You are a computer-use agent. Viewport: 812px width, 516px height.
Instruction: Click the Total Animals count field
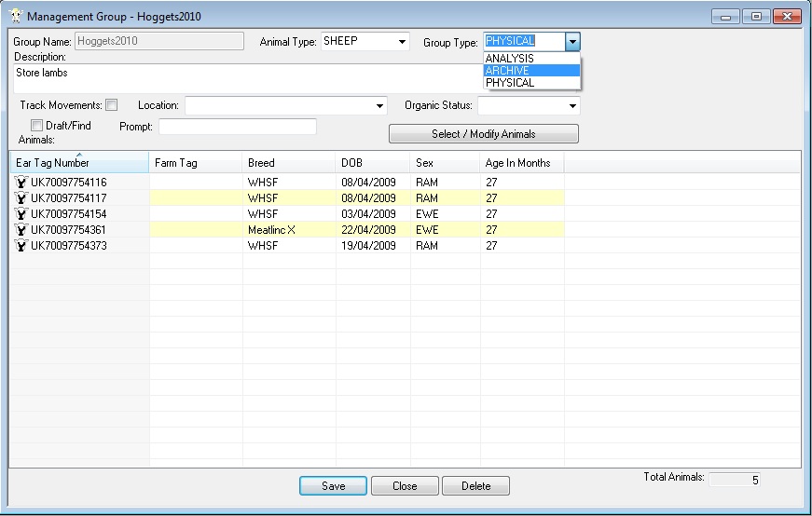click(x=735, y=480)
